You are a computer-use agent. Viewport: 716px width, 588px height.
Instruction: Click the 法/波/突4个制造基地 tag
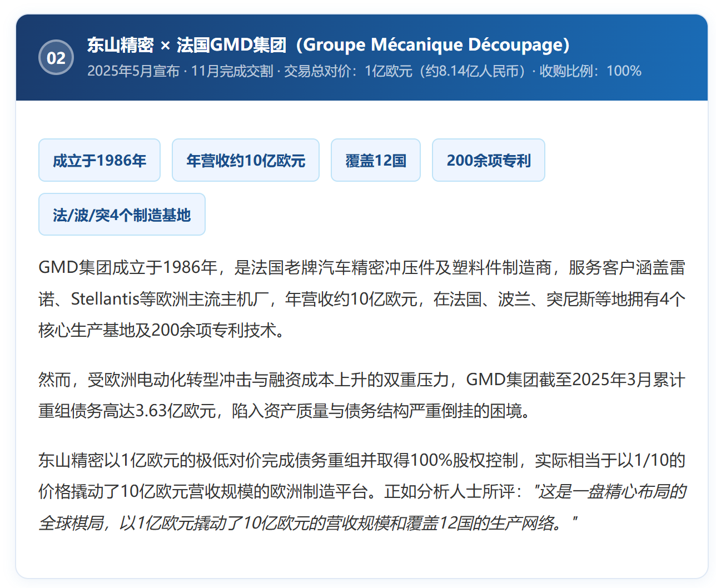click(122, 215)
